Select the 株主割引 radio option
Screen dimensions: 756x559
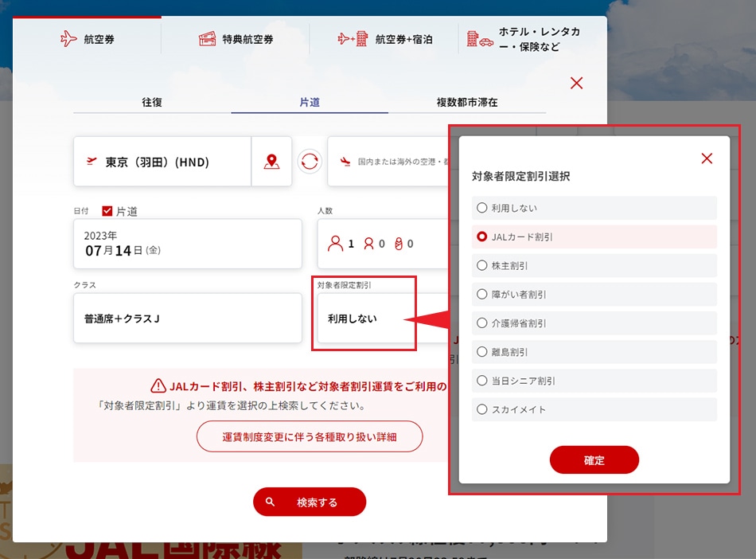pyautogui.click(x=594, y=265)
